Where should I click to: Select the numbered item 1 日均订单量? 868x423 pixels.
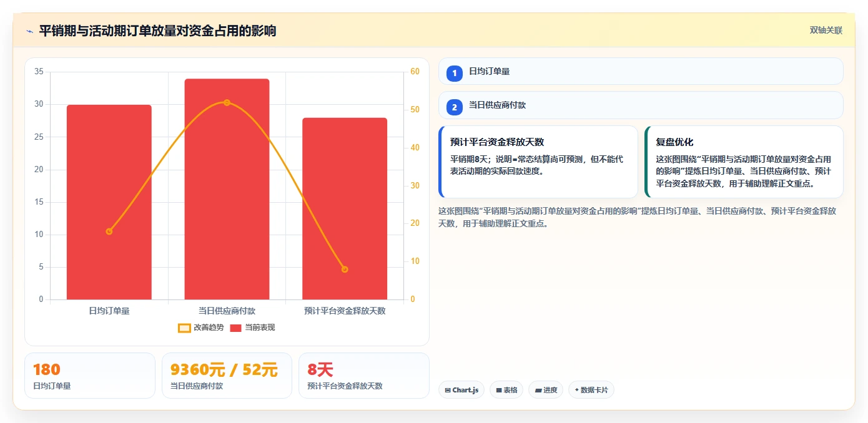tap(641, 72)
